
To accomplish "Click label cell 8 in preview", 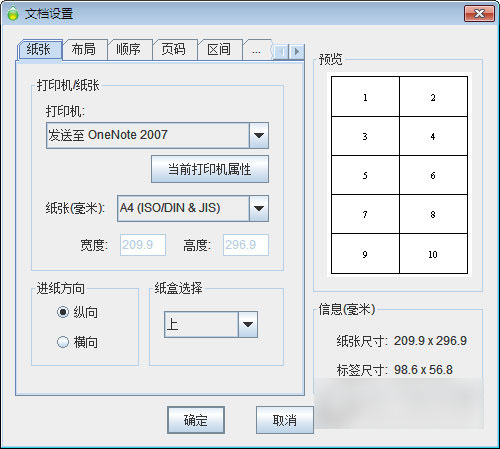I will [x=433, y=214].
